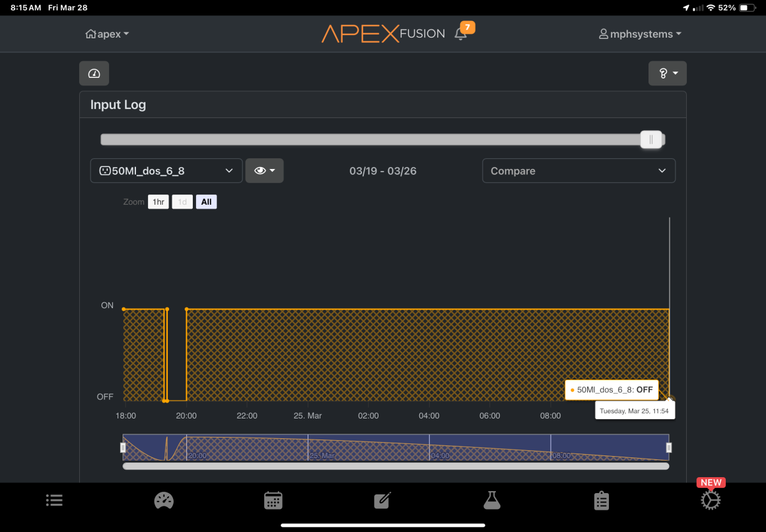Open the dashboard gauge button

tap(94, 73)
